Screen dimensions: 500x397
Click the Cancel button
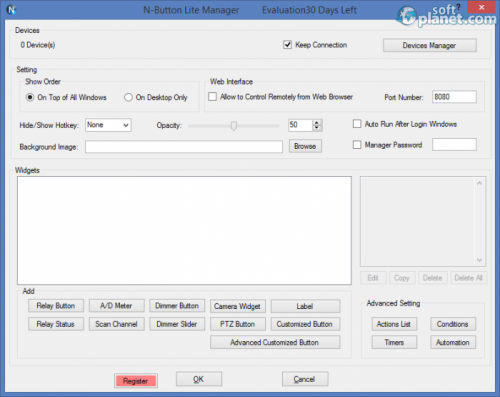click(x=305, y=379)
